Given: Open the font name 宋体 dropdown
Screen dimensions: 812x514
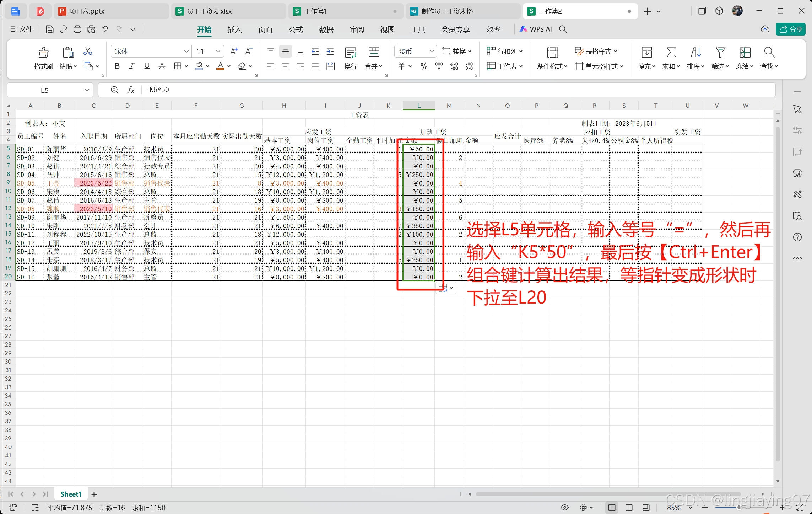Looking at the screenshot, I should click(x=186, y=52).
